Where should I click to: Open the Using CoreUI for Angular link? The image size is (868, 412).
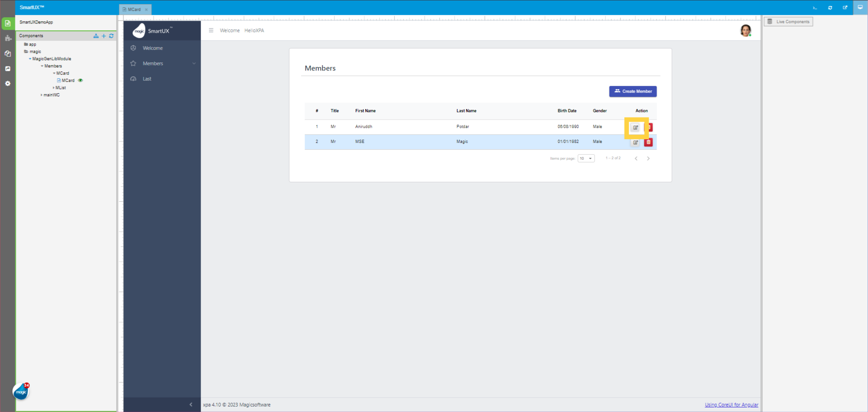[731, 405]
